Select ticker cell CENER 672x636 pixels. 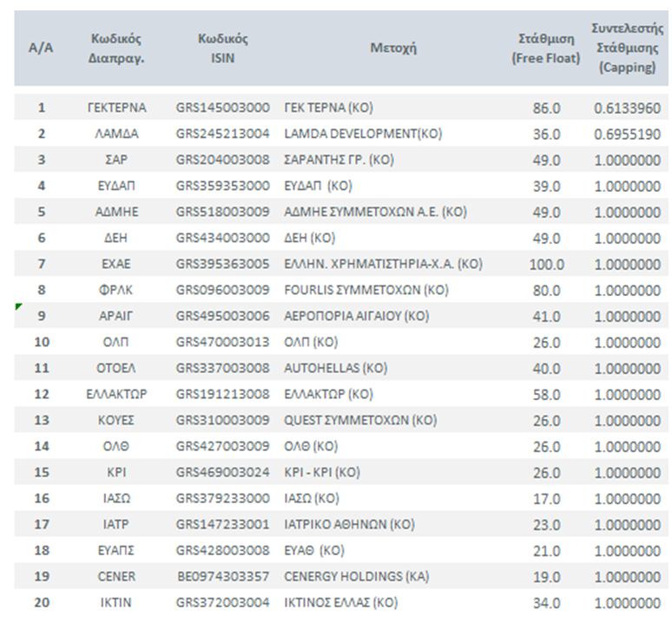pyautogui.click(x=116, y=576)
